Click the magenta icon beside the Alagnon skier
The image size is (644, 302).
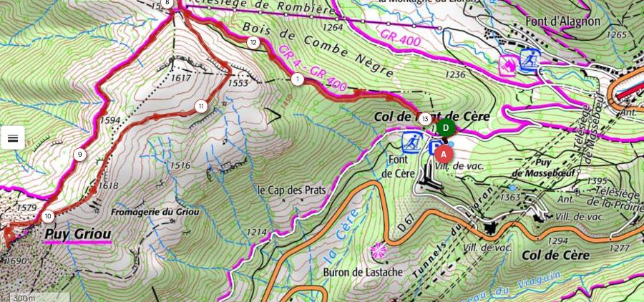click(509, 66)
